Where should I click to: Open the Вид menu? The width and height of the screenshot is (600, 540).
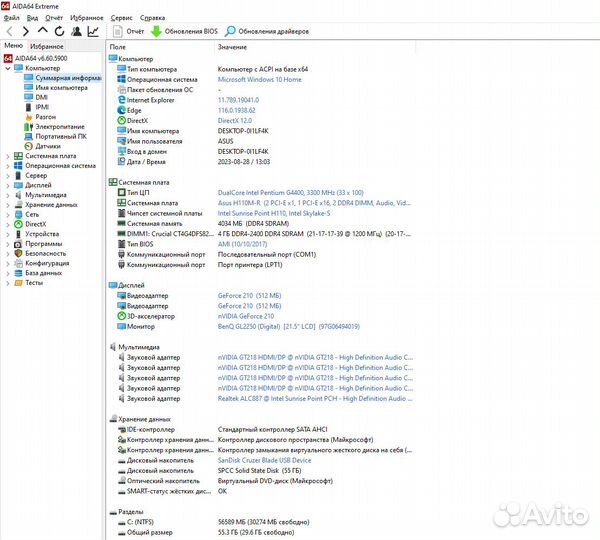point(32,18)
